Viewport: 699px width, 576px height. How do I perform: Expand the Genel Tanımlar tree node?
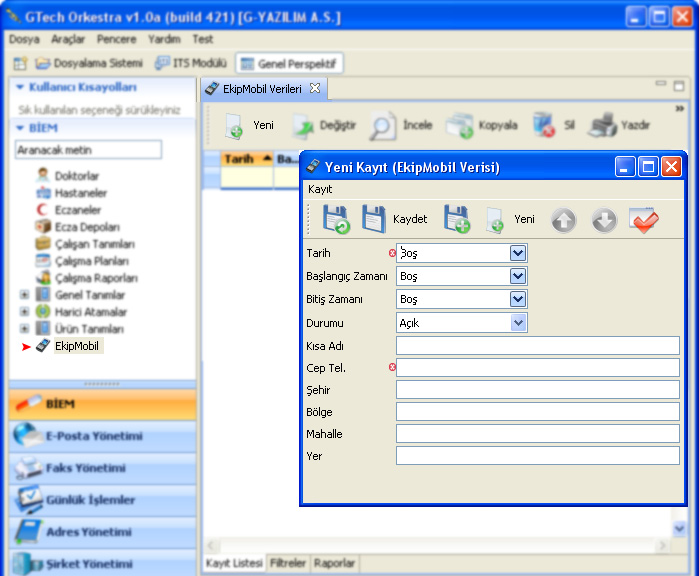click(25, 295)
